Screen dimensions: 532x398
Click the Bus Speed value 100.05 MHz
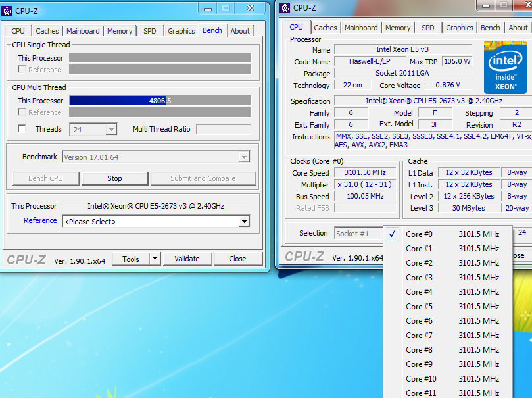pos(365,196)
